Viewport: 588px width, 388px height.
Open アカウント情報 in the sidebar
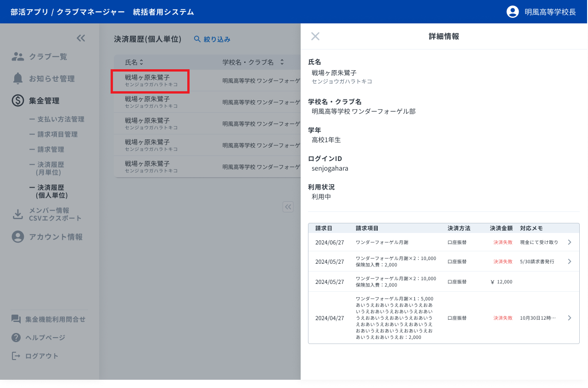[x=56, y=237]
